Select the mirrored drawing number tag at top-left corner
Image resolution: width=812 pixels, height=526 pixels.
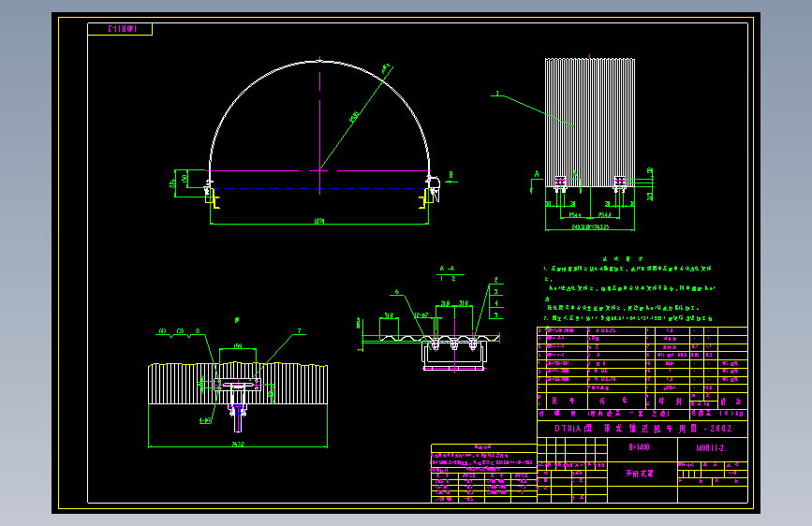120,29
